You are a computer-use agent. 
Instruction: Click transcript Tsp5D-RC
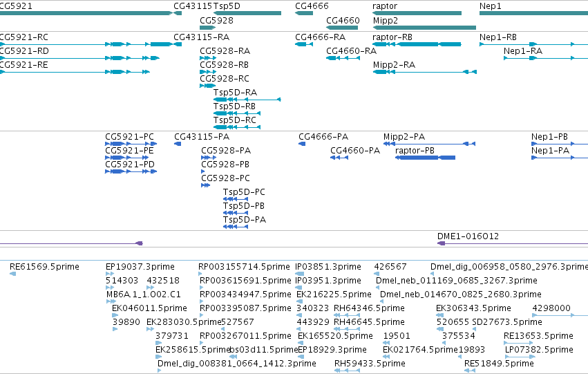coord(237,127)
